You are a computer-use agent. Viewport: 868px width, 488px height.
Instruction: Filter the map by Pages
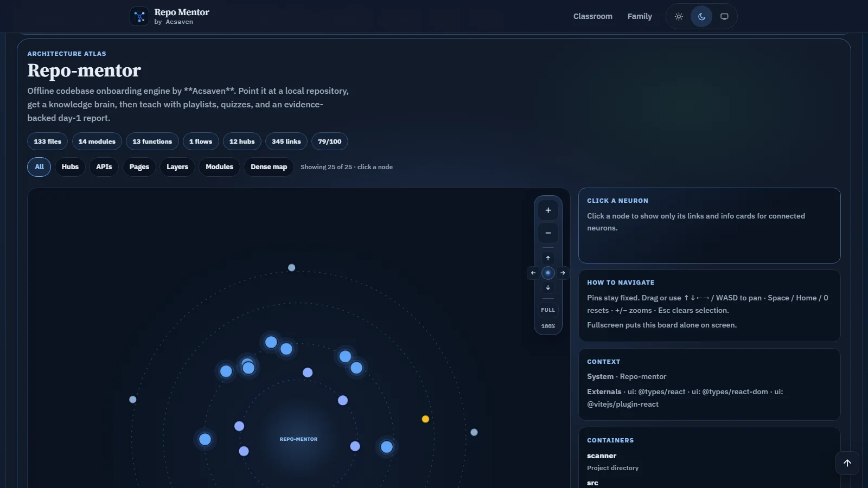click(x=139, y=167)
